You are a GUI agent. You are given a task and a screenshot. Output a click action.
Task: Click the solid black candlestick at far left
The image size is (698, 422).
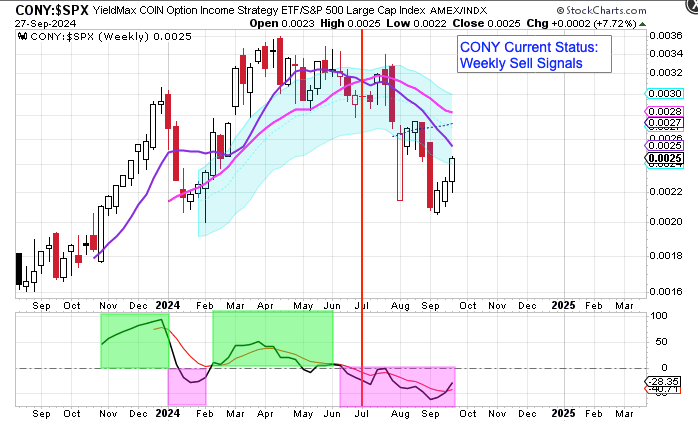pyautogui.click(x=18, y=270)
